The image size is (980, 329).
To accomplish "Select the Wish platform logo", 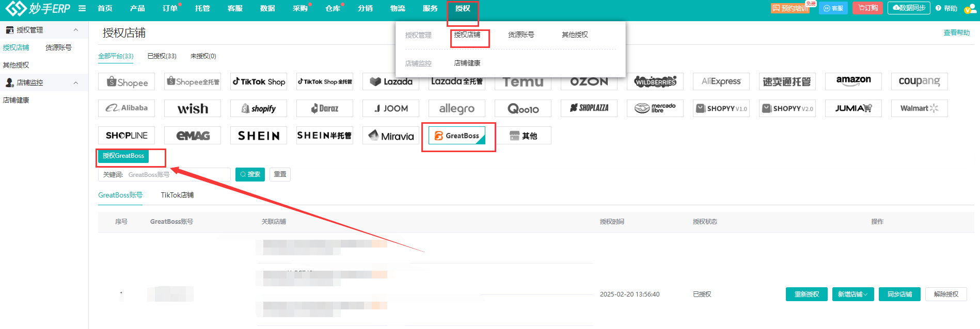I will [193, 108].
